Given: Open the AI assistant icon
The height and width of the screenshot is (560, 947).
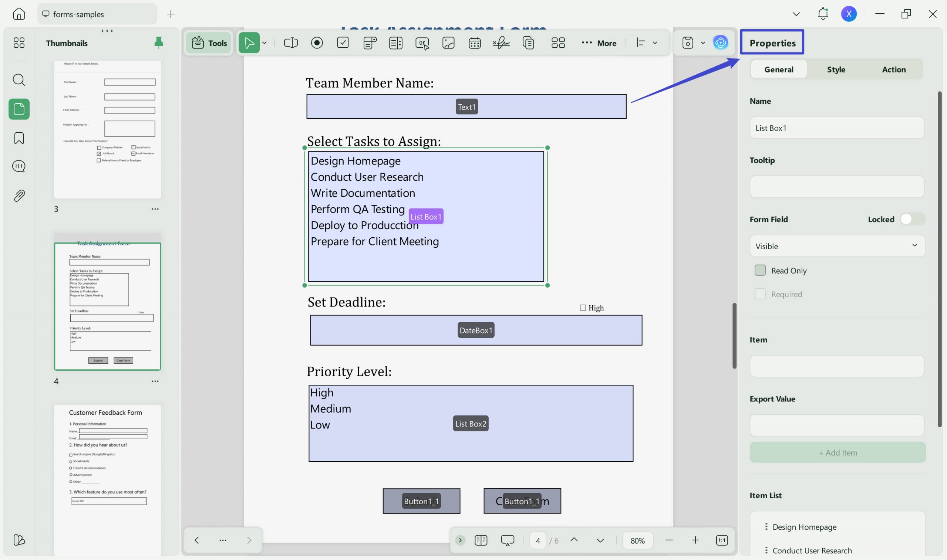Looking at the screenshot, I should point(721,42).
